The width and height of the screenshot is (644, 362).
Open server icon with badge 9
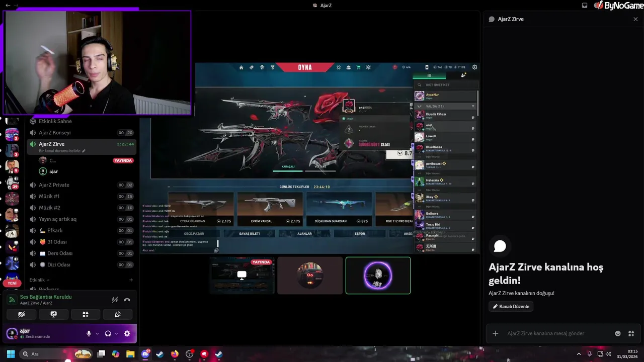[12, 166]
